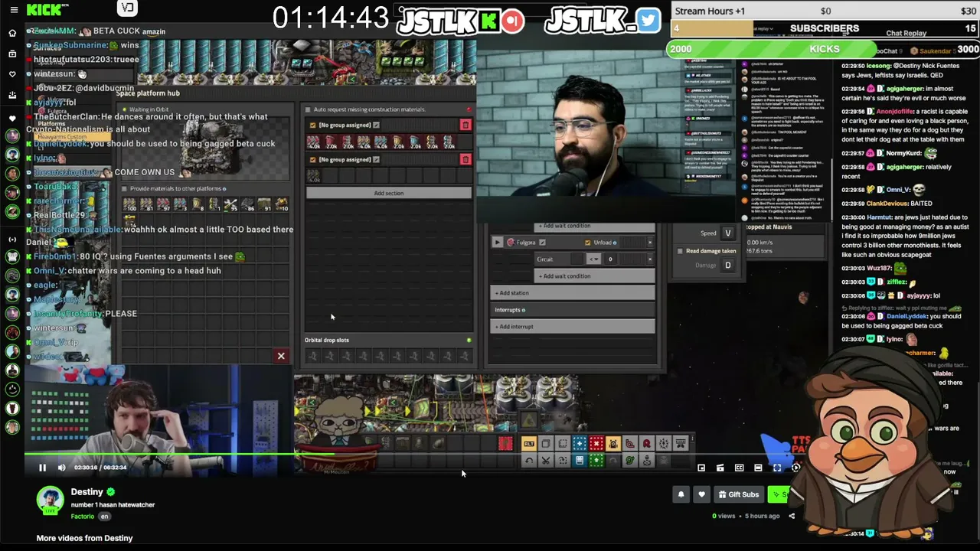This screenshot has height=551, width=980.
Task: Click the Add section button
Action: [389, 193]
